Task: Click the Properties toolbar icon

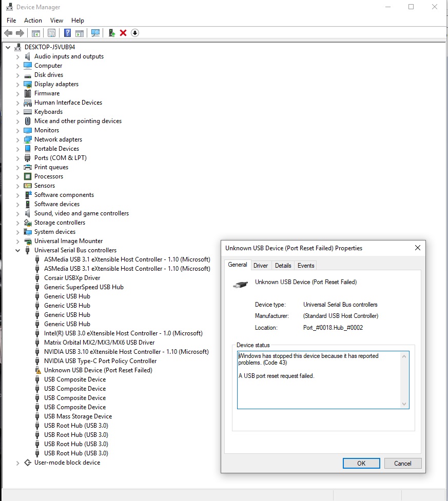Action: [x=51, y=33]
